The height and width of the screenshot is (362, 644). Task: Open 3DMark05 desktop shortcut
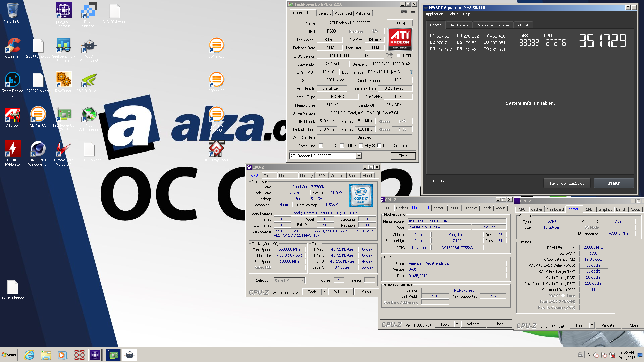coord(216,82)
